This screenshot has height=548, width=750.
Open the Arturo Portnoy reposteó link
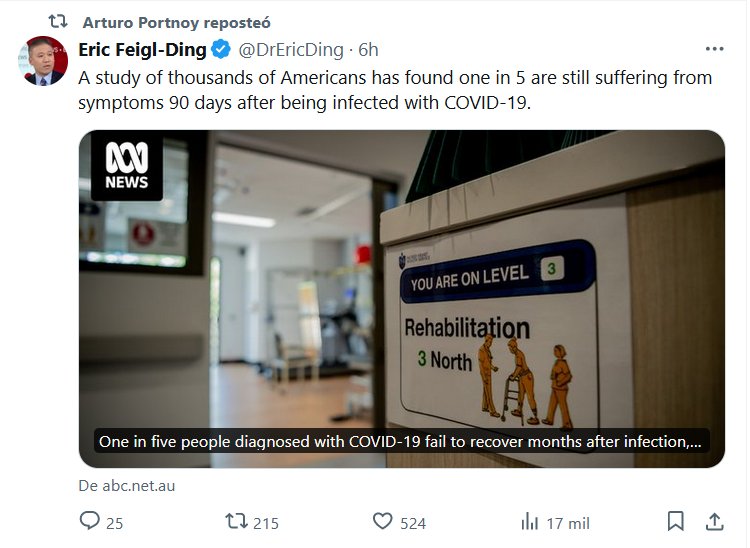(x=177, y=22)
